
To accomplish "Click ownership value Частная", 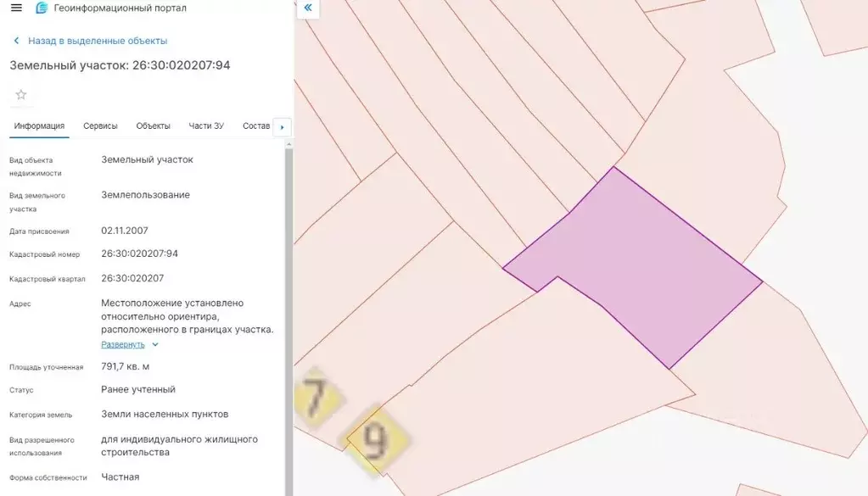I will [120, 476].
